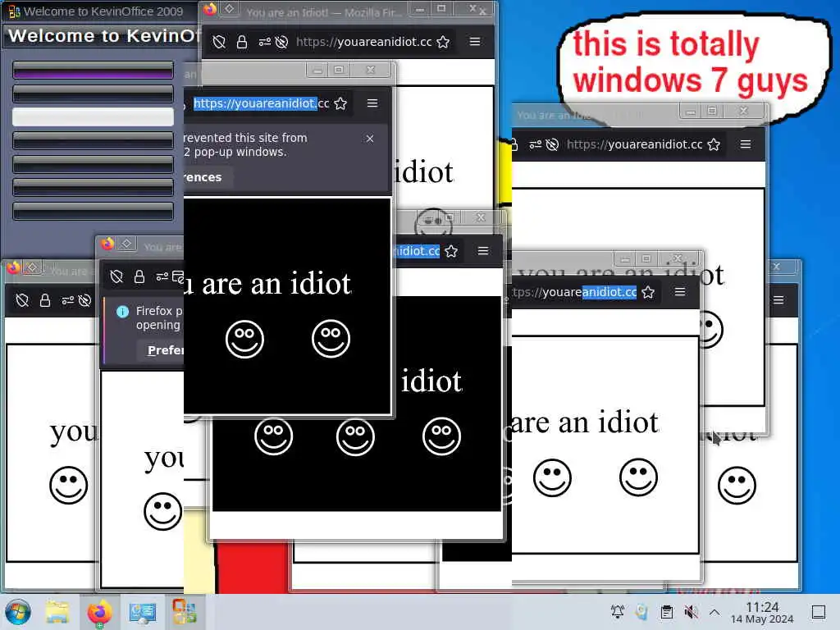Click URL field showing 'tps://youareanidiot.cc'
The height and width of the screenshot is (630, 840).
[574, 292]
